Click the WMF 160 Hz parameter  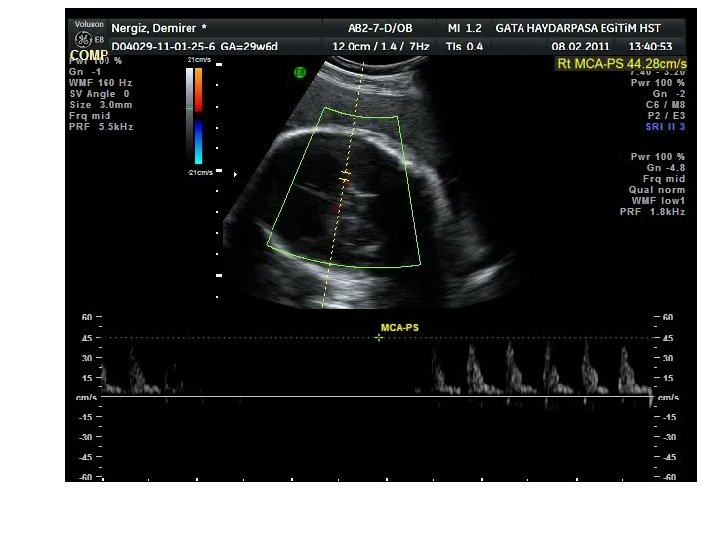point(101,83)
